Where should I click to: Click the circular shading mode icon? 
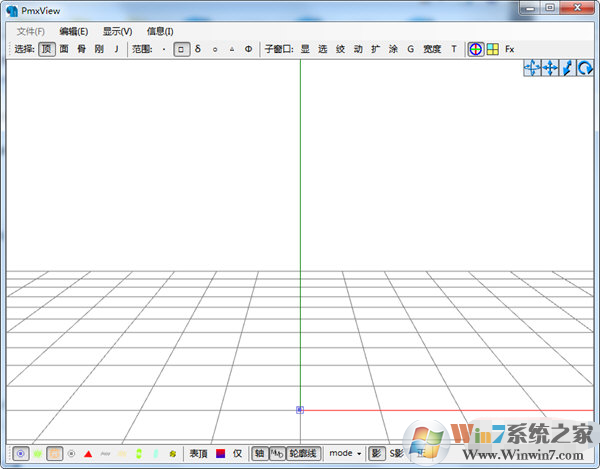(476, 48)
